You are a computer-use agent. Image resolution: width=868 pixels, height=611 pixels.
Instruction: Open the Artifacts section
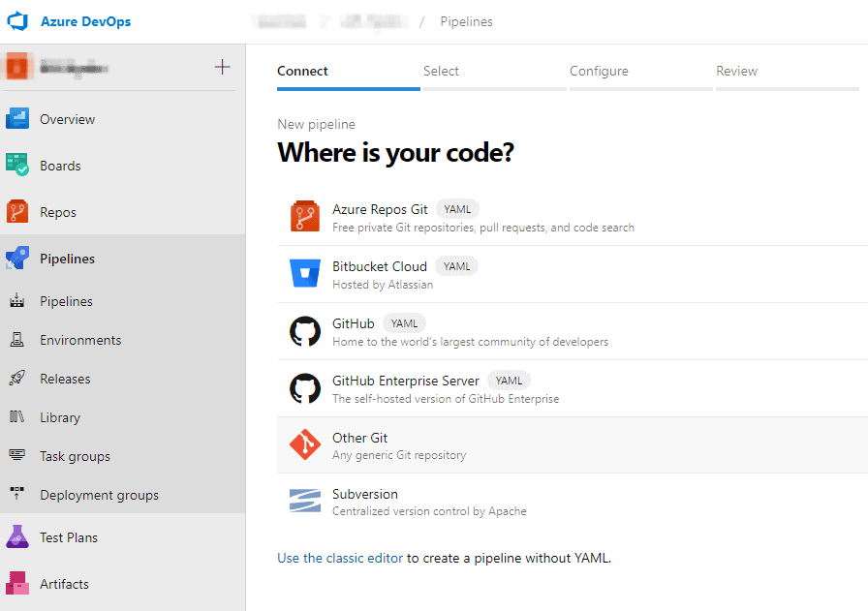point(64,585)
